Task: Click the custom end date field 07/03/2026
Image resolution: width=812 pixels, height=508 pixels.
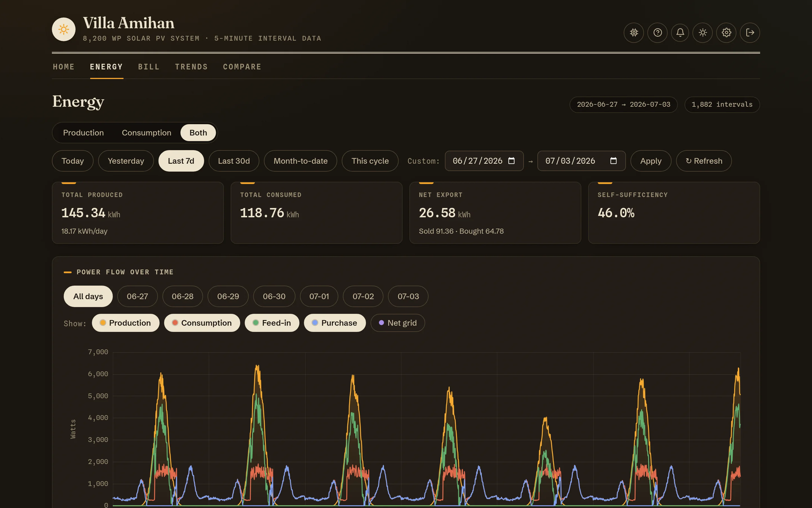Action: click(581, 161)
